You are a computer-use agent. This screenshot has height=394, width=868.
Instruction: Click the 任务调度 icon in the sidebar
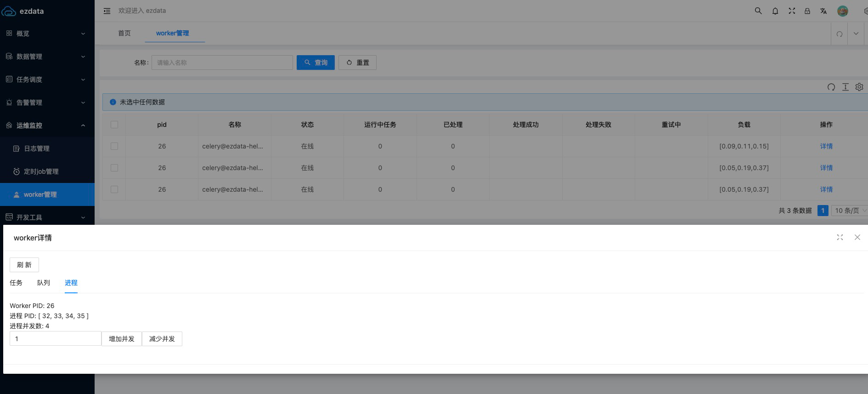(9, 79)
